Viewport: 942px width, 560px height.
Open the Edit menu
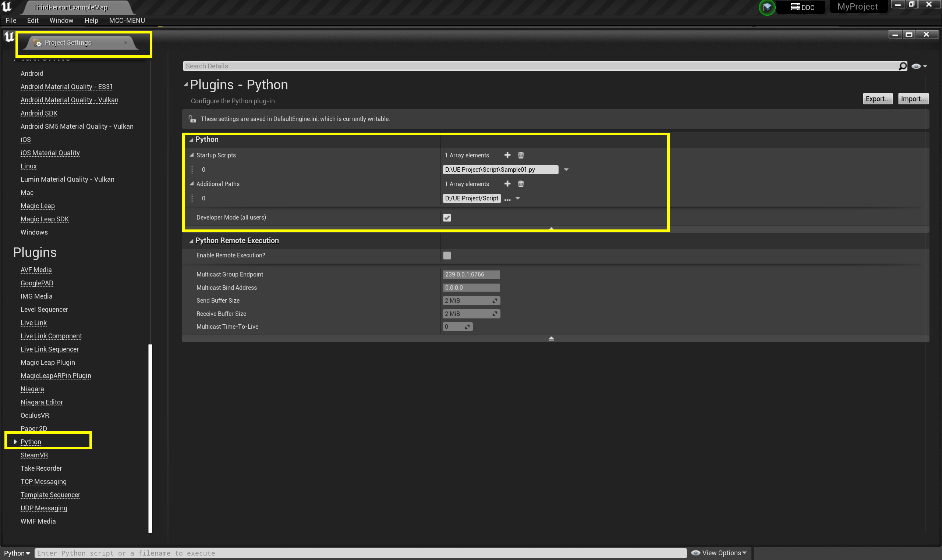33,20
